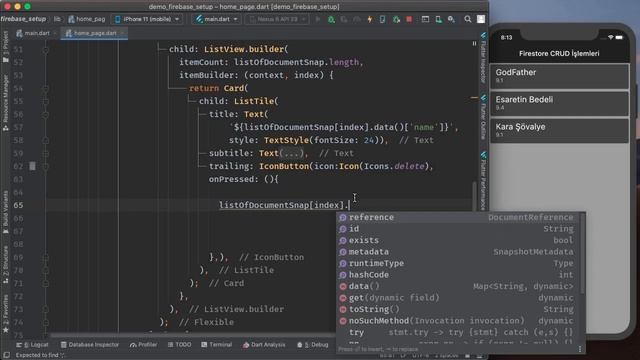
Task: Tap the GodFather card in the simulator
Action: pyautogui.click(x=559, y=76)
